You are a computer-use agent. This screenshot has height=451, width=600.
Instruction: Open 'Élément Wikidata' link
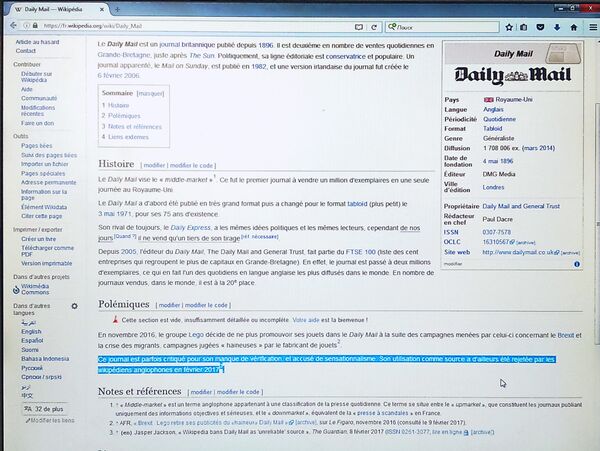44,207
